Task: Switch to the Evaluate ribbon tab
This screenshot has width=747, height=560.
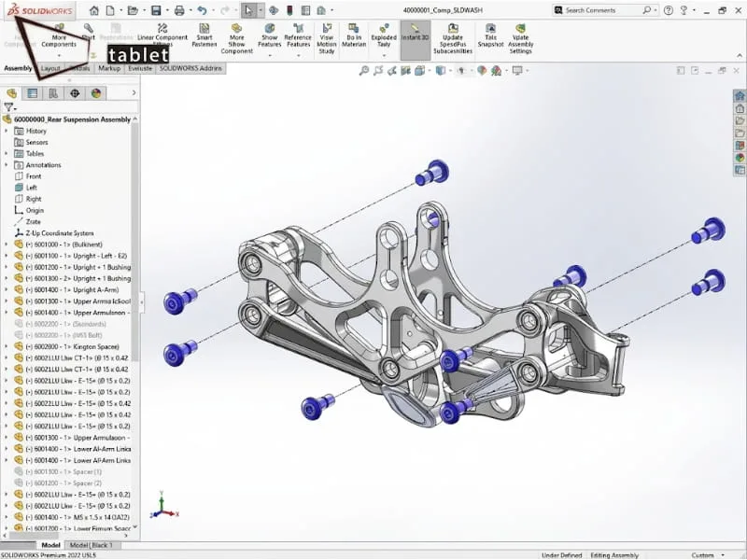Action: click(140, 68)
